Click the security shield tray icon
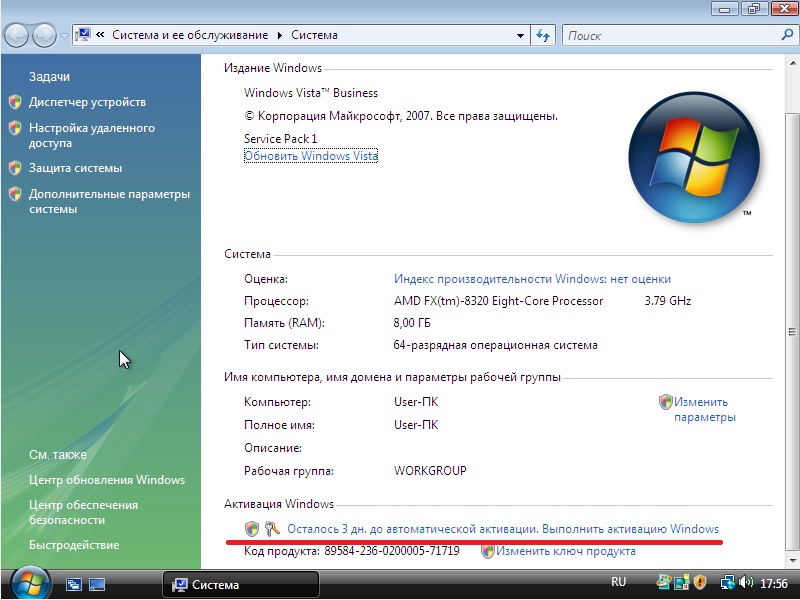 pos(700,582)
